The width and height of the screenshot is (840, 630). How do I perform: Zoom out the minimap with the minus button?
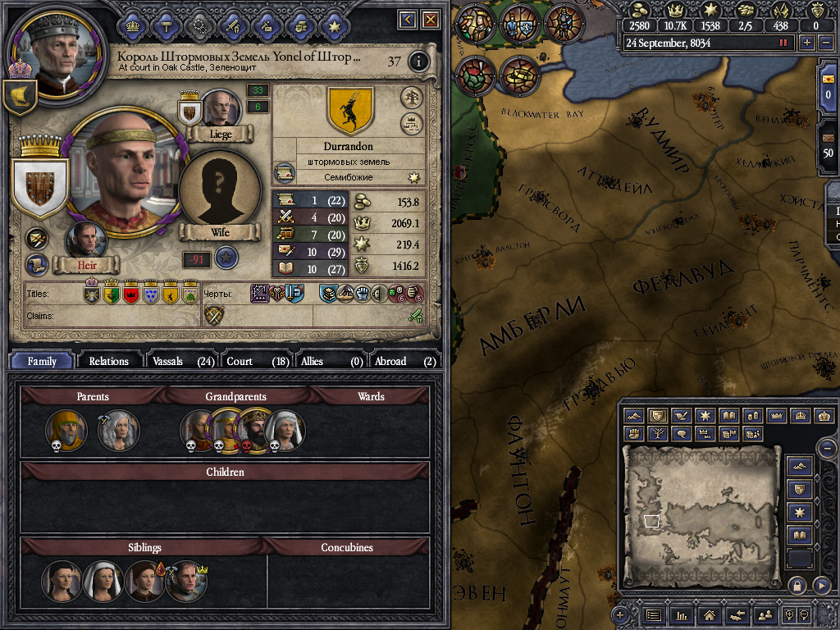(x=827, y=448)
